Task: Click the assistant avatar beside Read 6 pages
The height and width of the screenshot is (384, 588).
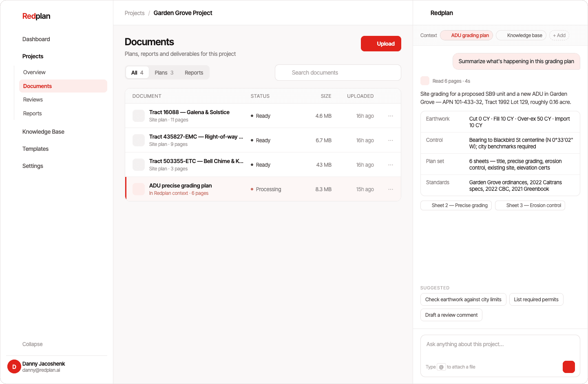Action: [425, 81]
